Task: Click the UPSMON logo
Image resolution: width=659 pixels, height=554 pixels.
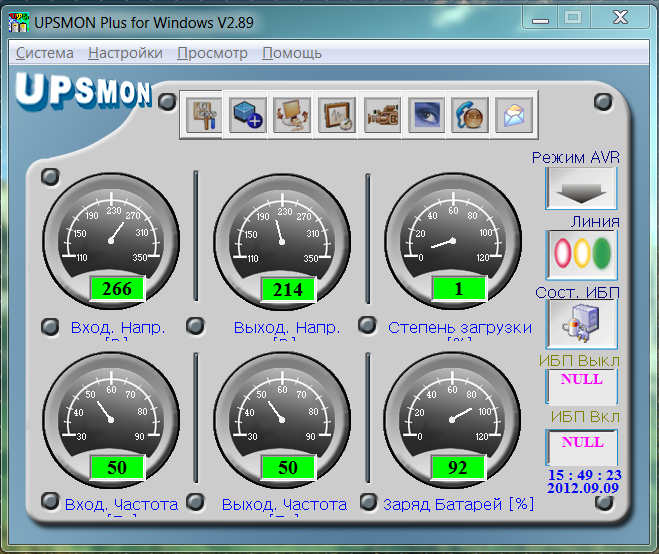Action: coord(83,90)
